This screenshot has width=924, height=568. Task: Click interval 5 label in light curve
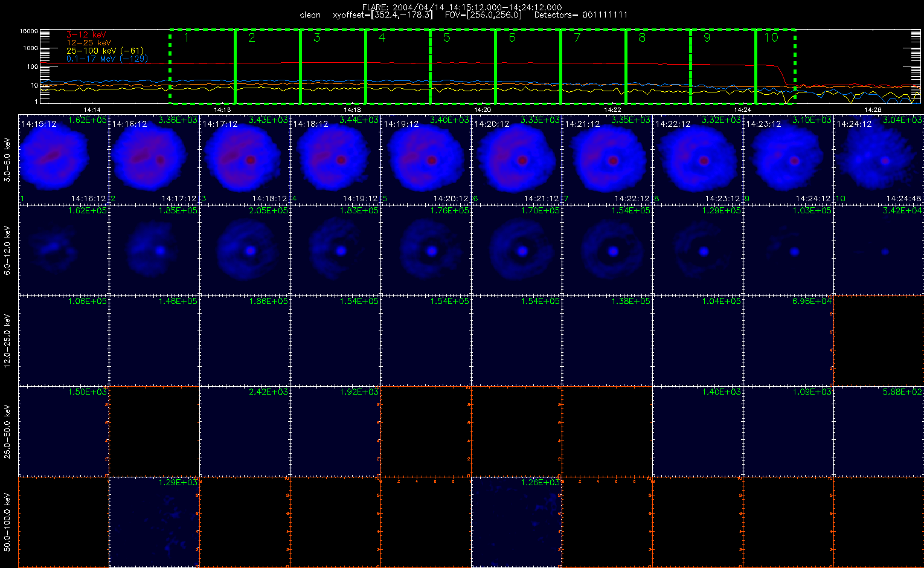447,38
